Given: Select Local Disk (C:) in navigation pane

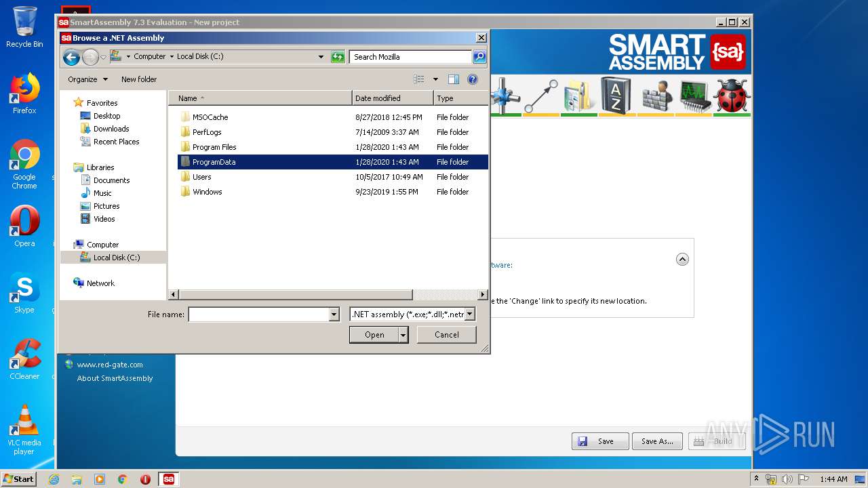Looking at the screenshot, I should point(113,258).
